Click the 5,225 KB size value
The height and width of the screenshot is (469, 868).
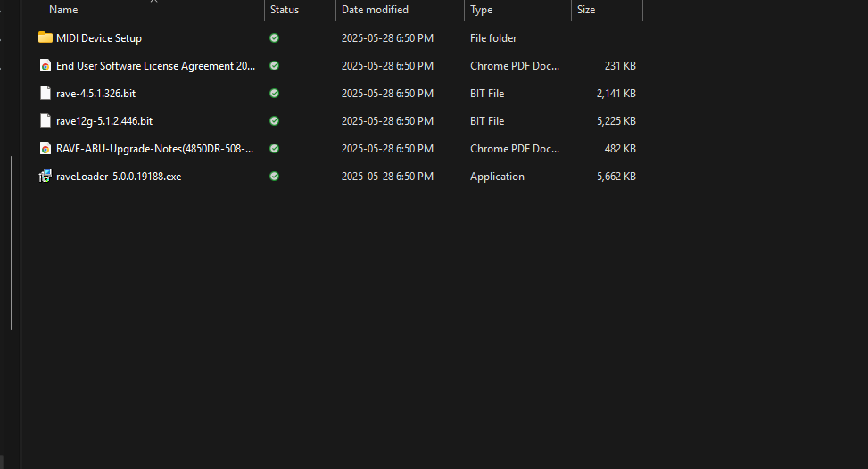[616, 121]
